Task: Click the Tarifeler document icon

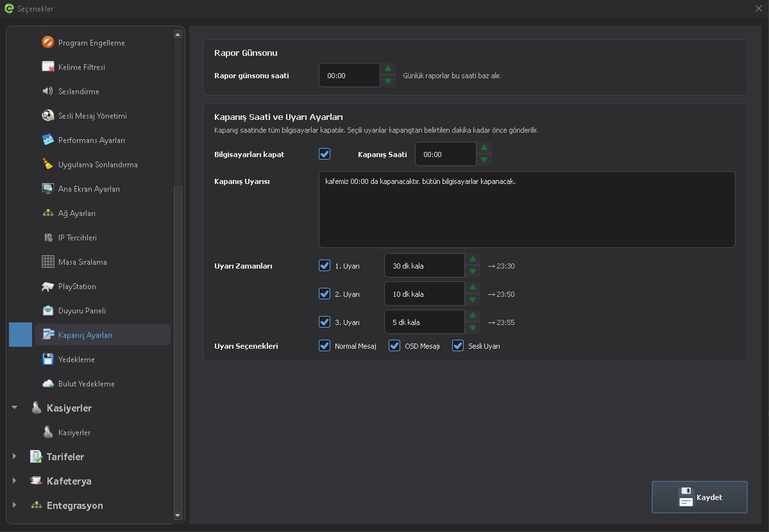Action: click(x=36, y=456)
